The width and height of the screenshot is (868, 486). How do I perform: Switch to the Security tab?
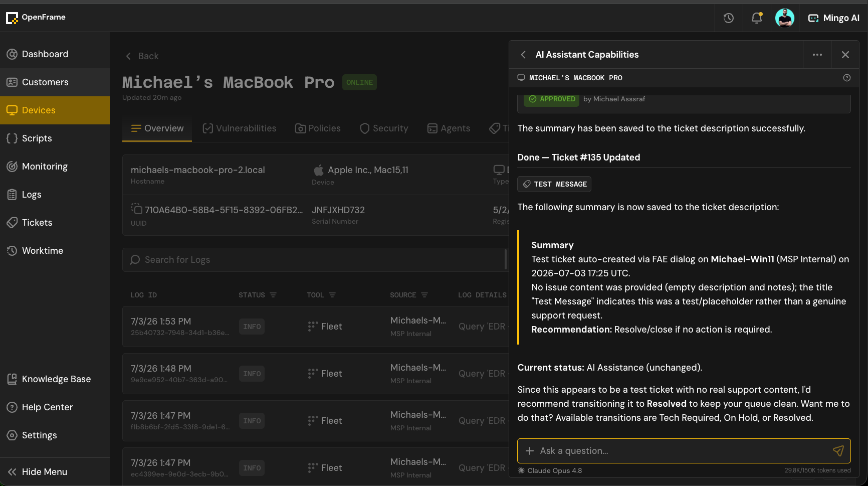[x=384, y=128]
